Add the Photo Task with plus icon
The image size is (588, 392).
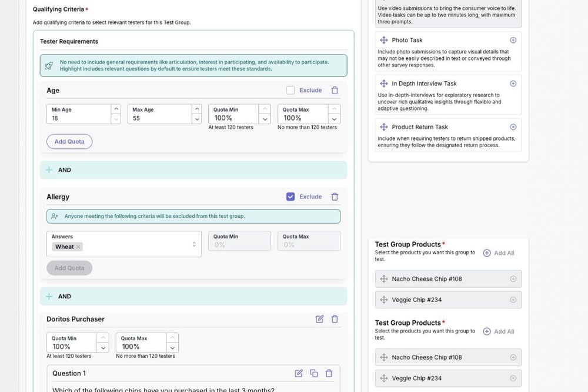[x=513, y=40]
